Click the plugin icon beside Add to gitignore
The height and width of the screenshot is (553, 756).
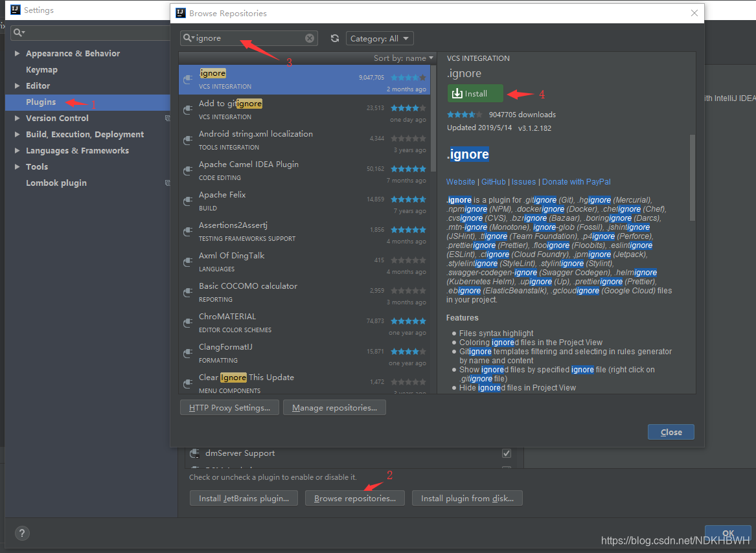click(x=188, y=110)
